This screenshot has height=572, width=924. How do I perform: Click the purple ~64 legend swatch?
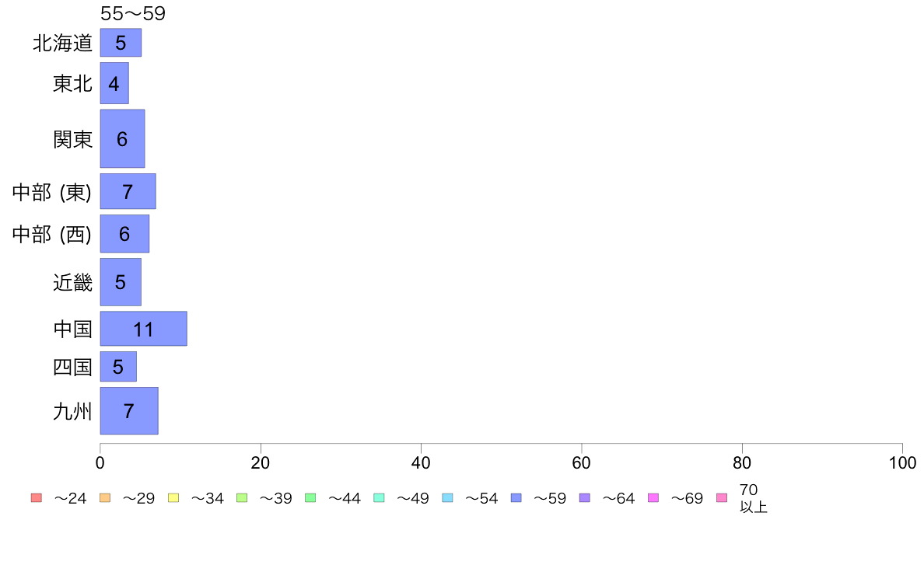click(585, 497)
